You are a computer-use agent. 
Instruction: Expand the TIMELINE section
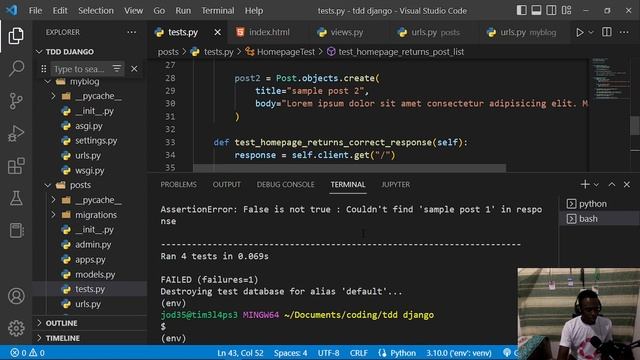tap(62, 338)
